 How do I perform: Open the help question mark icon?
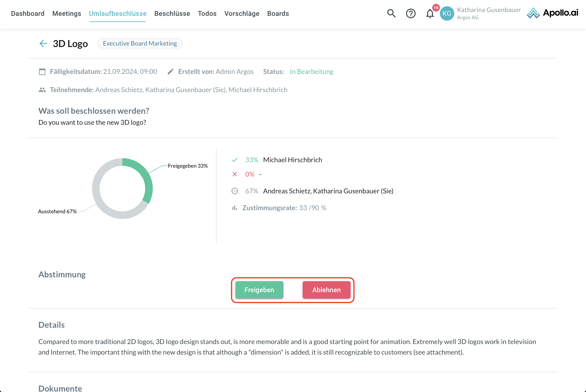(x=411, y=13)
